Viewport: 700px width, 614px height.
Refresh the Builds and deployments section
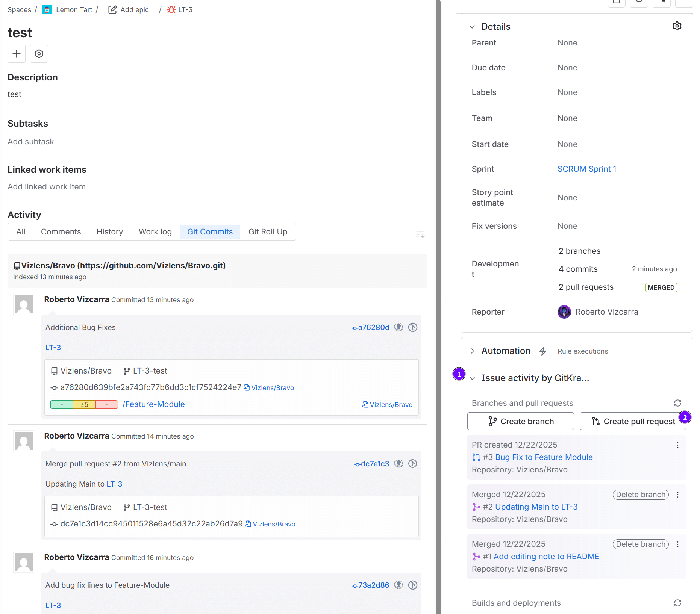pos(677,603)
